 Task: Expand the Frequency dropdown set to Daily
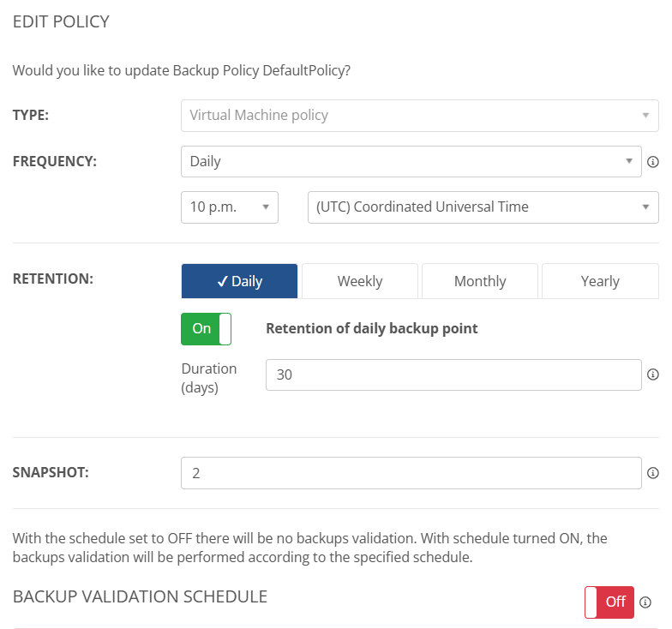411,161
